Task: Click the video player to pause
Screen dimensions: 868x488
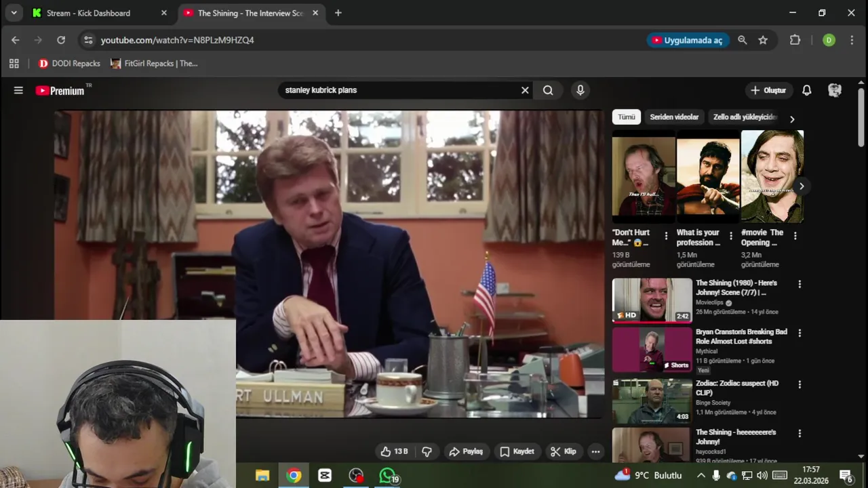Action: [329, 264]
